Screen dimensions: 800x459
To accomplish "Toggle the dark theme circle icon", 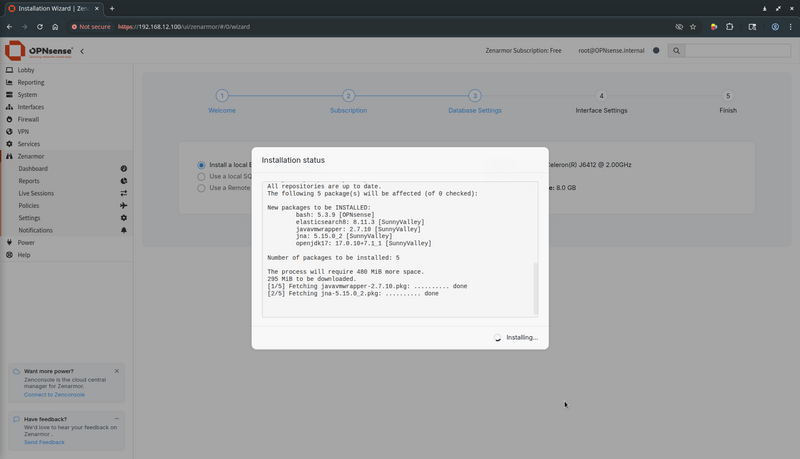I will (656, 50).
